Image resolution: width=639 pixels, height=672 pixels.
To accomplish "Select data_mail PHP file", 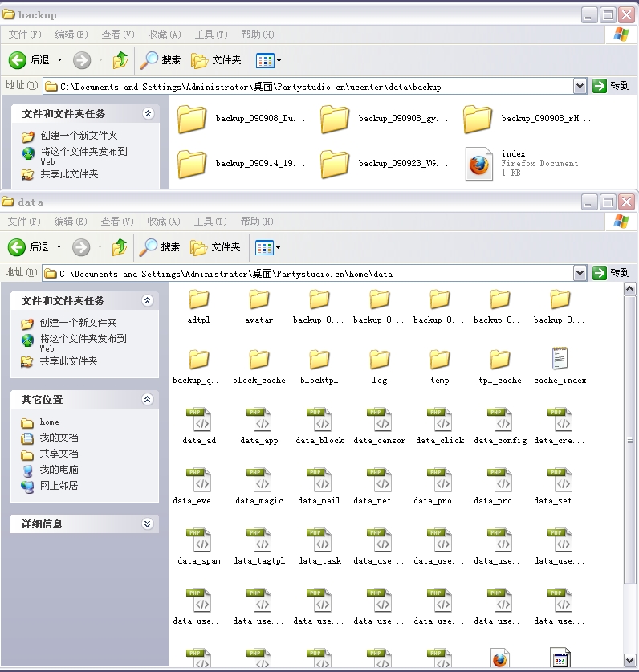I will 319,487.
